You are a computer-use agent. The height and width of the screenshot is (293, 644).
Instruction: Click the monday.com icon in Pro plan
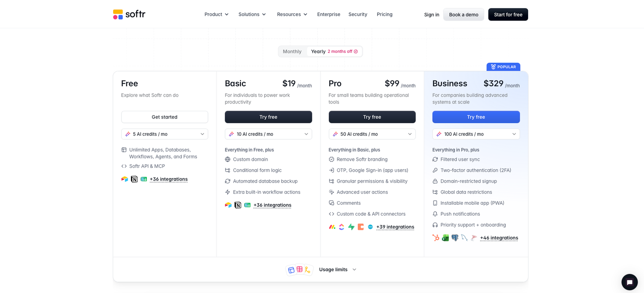332,227
